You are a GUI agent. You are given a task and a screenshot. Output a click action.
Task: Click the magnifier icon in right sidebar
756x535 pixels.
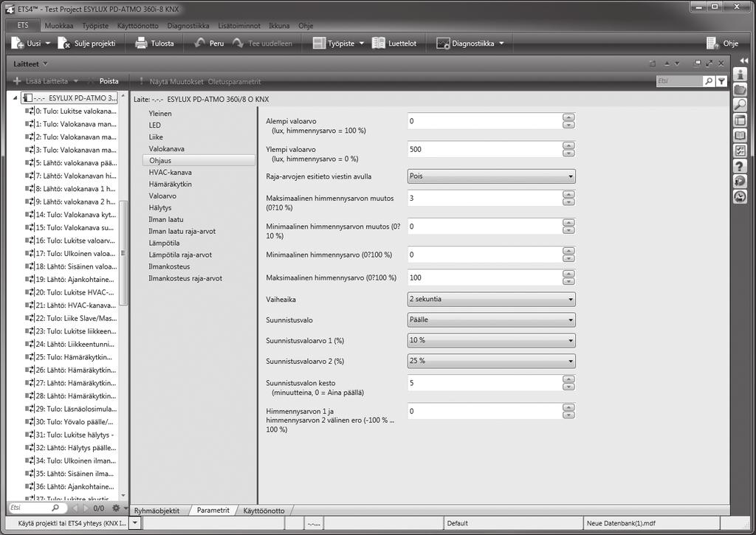740,105
